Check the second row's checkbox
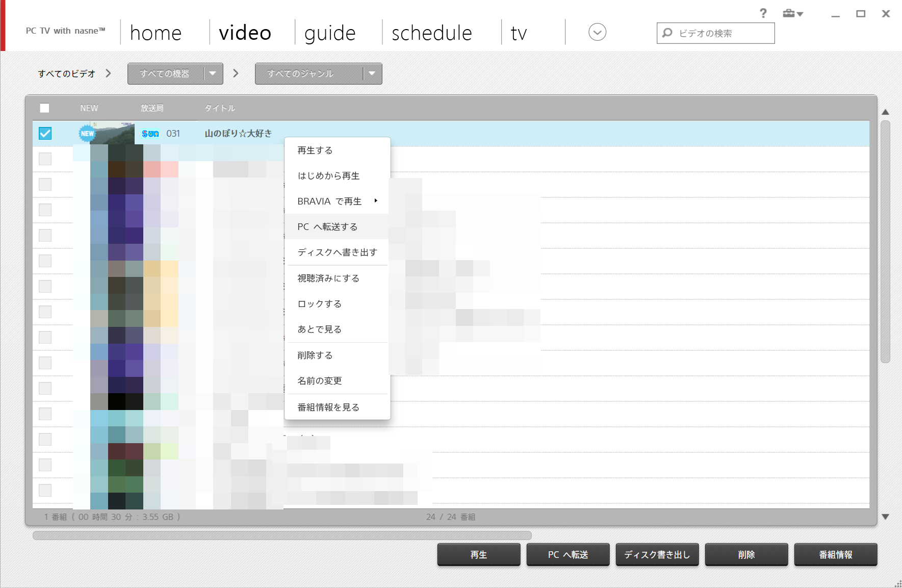The image size is (902, 588). pyautogui.click(x=45, y=159)
